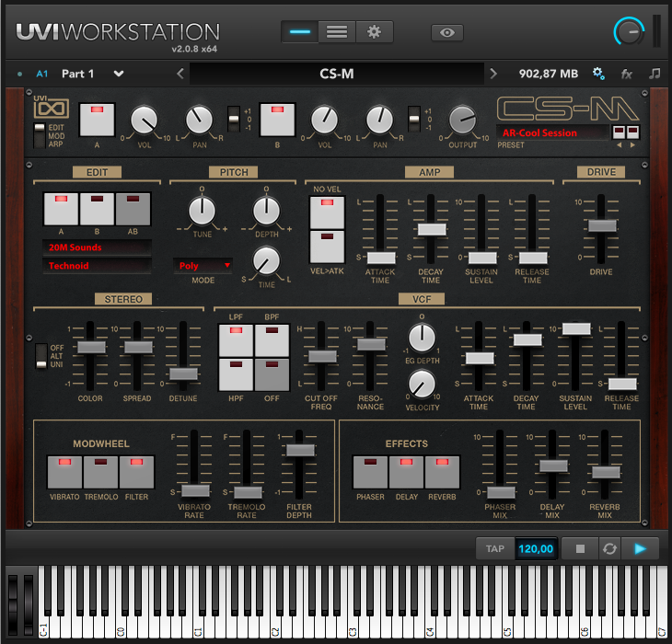The height and width of the screenshot is (644, 672).
Task: Click the 120,00 tempo field
Action: pos(536,548)
